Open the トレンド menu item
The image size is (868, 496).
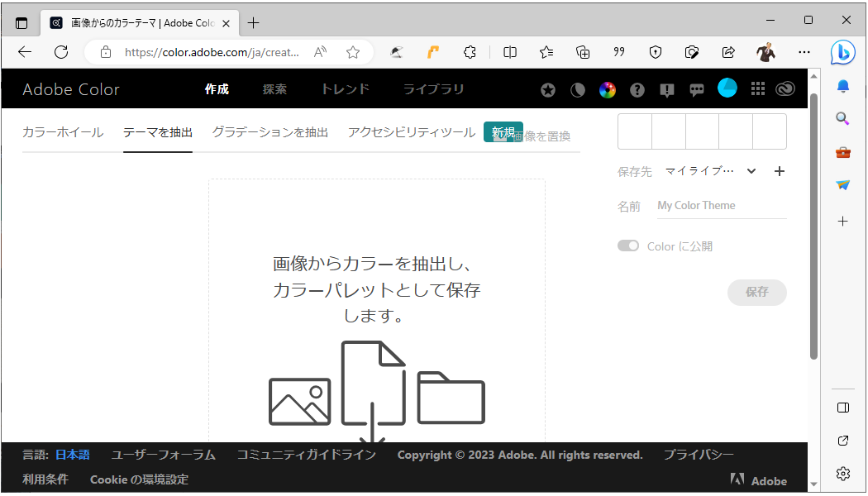coord(344,88)
